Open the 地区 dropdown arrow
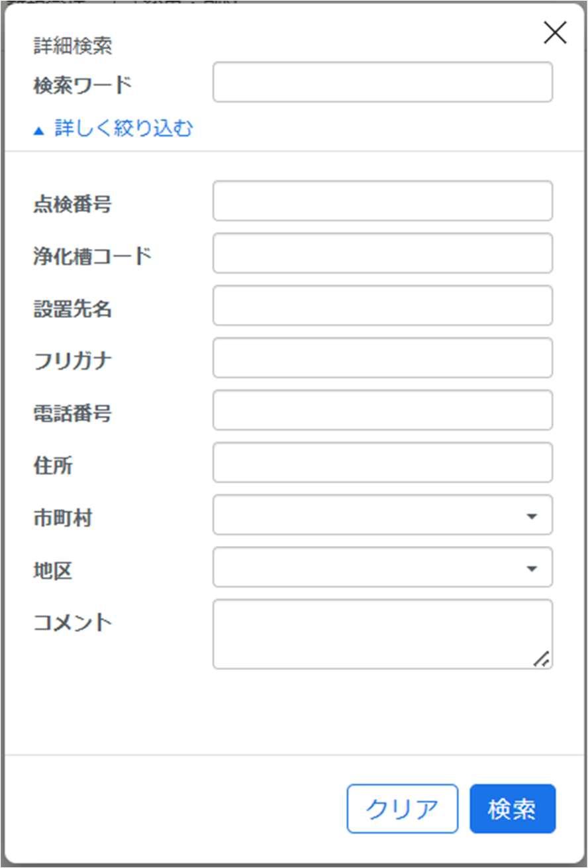This screenshot has width=588, height=868. click(531, 568)
